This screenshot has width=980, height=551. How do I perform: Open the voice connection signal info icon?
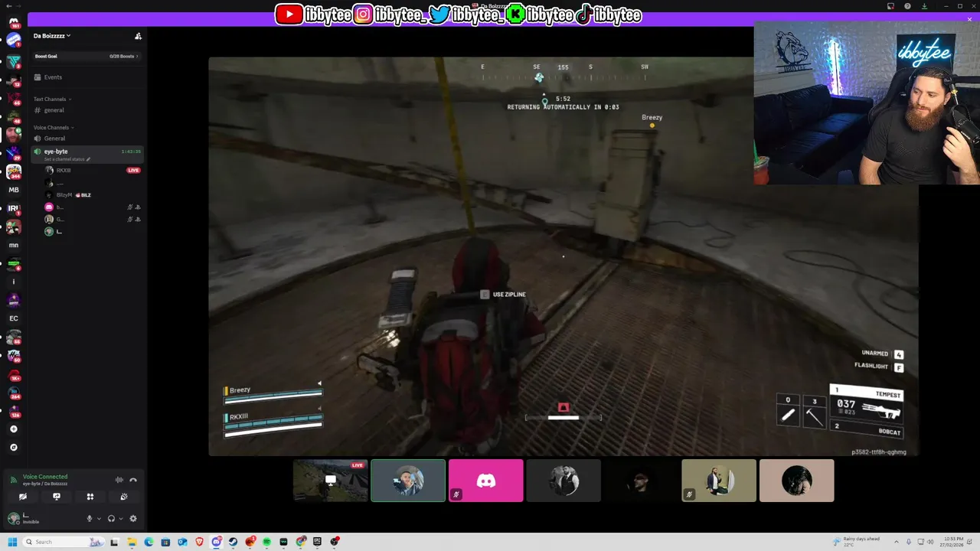(x=13, y=480)
